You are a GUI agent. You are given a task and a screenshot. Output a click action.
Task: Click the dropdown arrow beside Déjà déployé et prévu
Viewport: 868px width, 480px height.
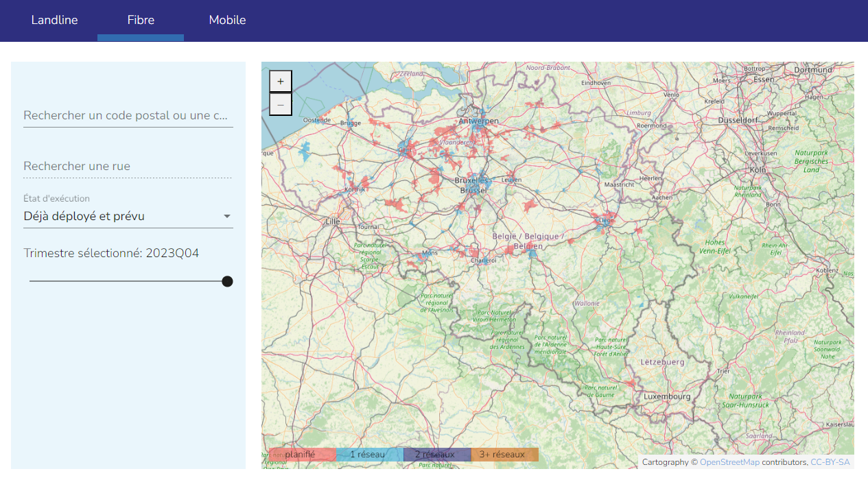click(226, 217)
